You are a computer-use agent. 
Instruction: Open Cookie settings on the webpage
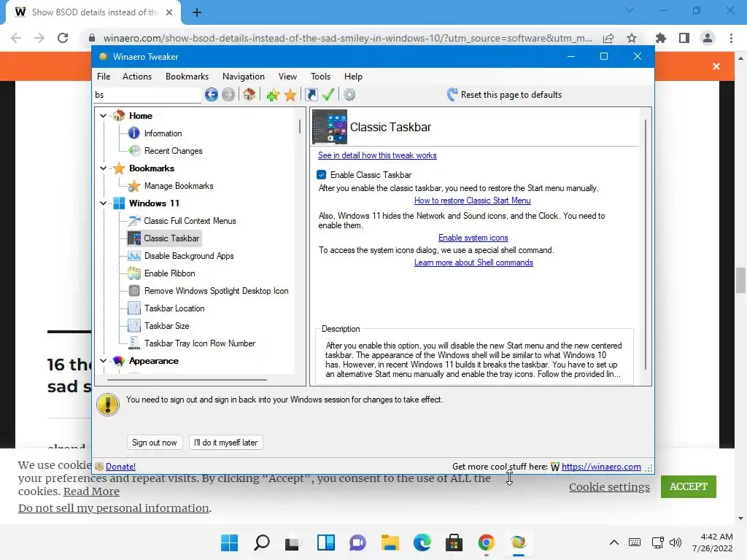(x=609, y=486)
